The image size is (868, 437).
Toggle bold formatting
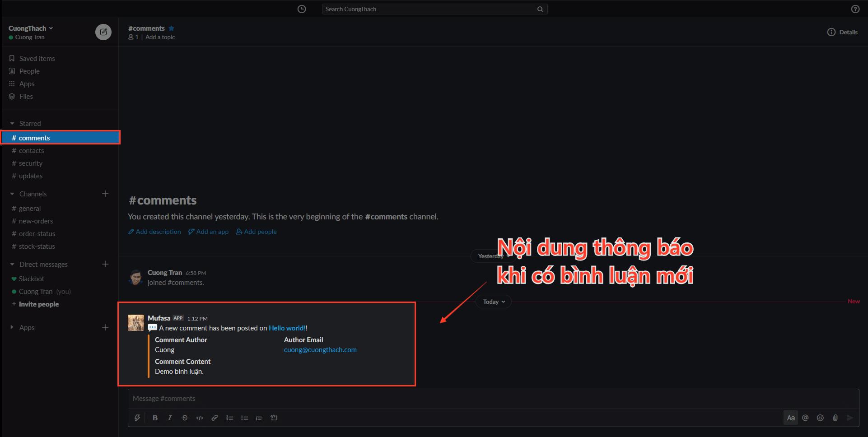click(155, 418)
